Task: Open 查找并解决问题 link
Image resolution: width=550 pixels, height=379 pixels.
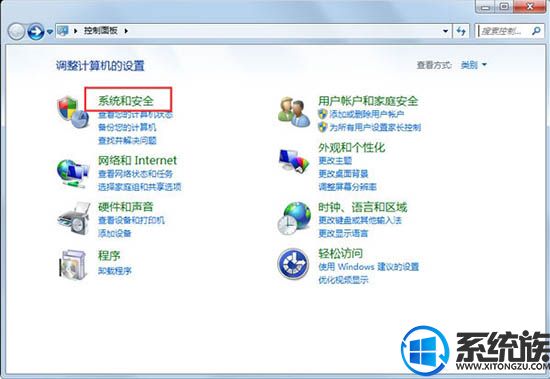Action: (127, 140)
